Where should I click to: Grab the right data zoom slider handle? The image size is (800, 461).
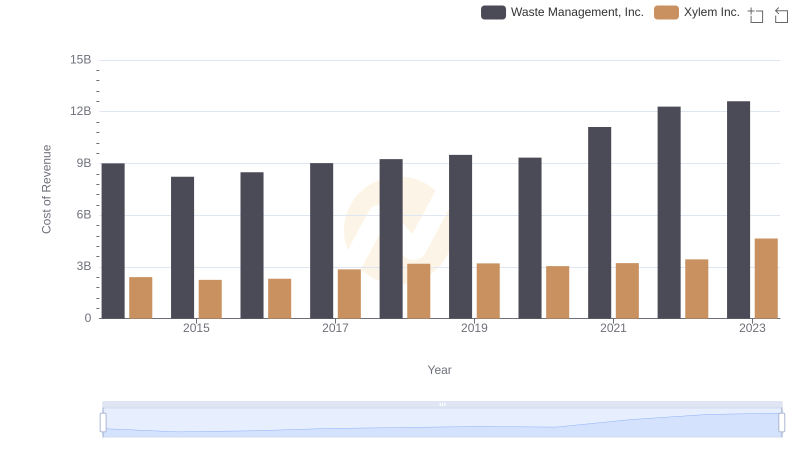(781, 422)
